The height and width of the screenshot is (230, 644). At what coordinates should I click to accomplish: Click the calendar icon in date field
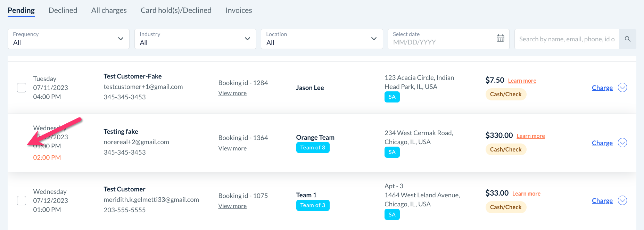pyautogui.click(x=500, y=38)
